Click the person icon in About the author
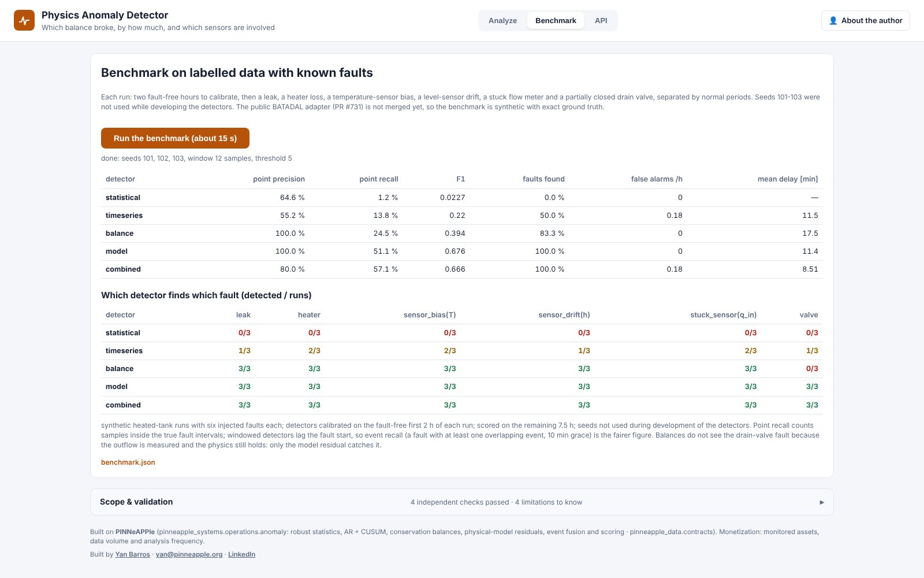This screenshot has height=578, width=924. click(x=833, y=20)
